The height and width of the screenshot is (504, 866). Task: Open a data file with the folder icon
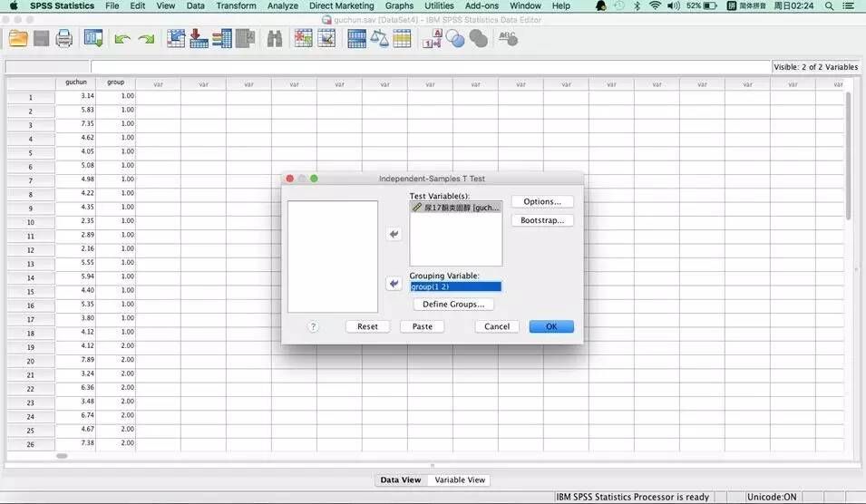coord(18,39)
